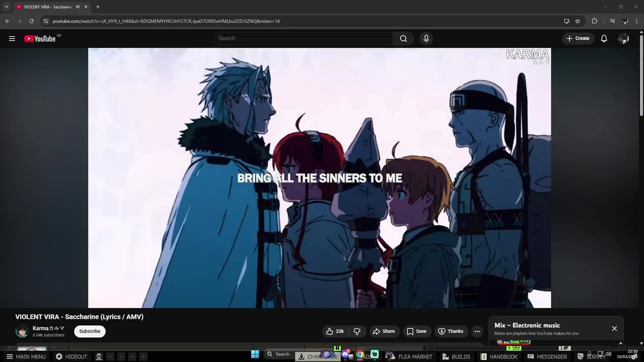Click the 6.04k subscribers text
Image resolution: width=644 pixels, height=362 pixels.
pyautogui.click(x=49, y=335)
